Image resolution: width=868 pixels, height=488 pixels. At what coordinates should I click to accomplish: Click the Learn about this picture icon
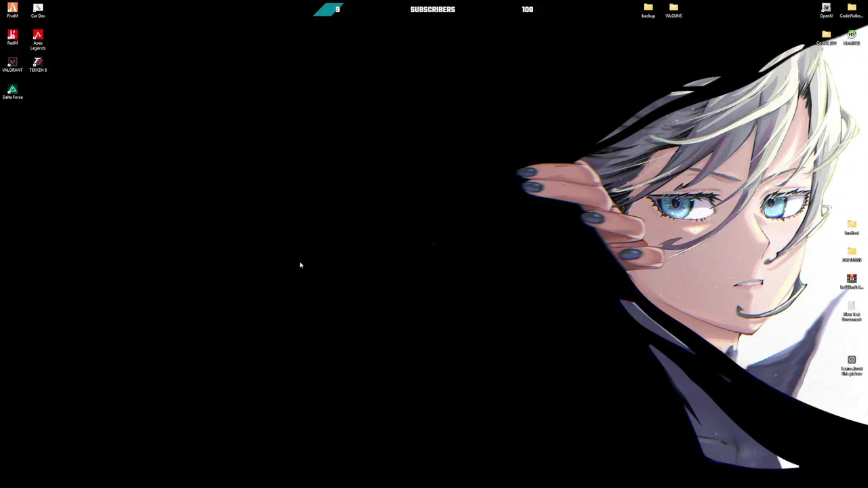tap(852, 365)
